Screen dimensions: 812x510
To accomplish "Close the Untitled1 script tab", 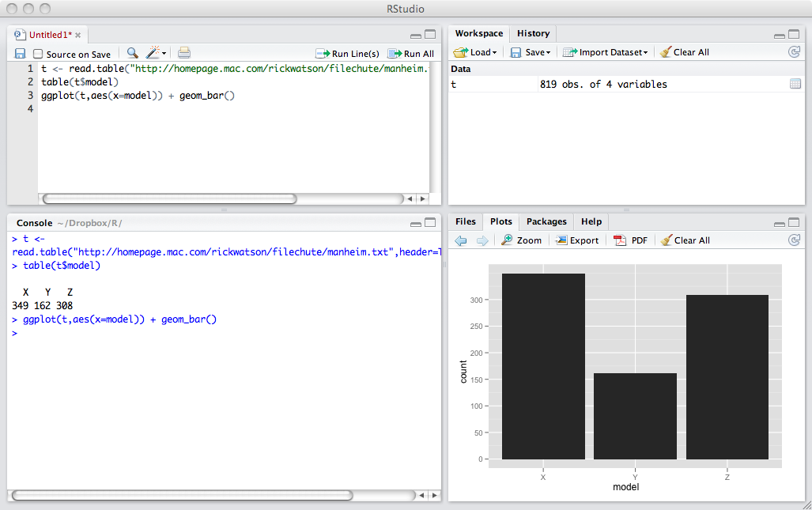I will 78,36.
